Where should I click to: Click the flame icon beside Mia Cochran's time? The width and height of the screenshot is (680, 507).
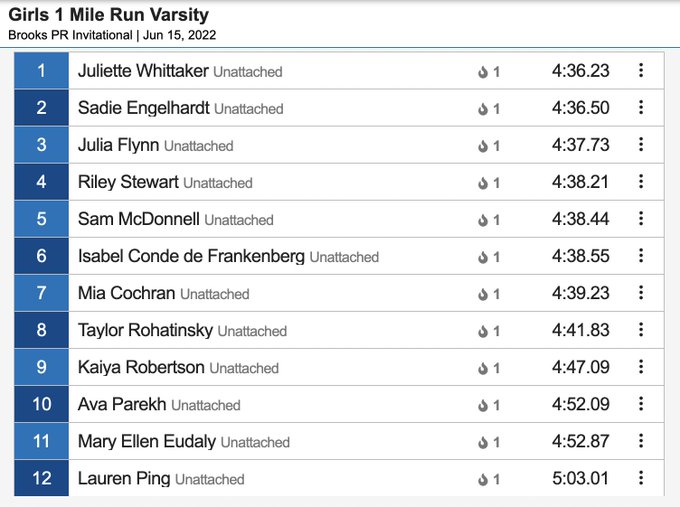483,294
